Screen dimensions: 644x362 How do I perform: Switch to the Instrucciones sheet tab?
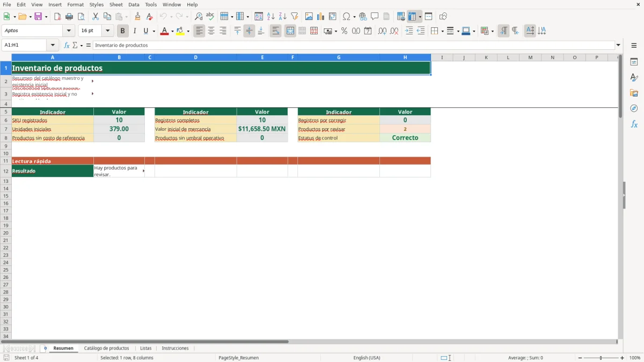pyautogui.click(x=175, y=348)
